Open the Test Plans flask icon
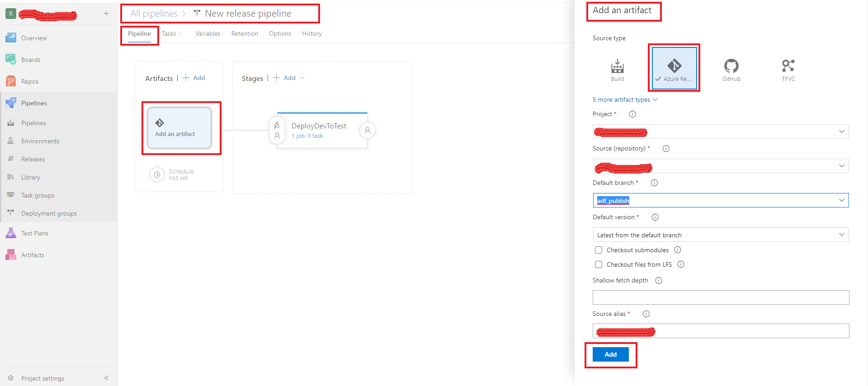Viewport: 868px width, 386px height. [x=11, y=233]
